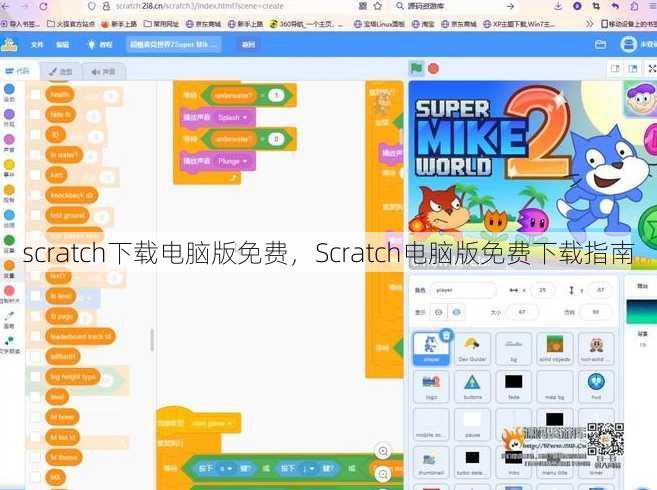657x490 pixels.
Task: Click the 'leaderboard track id' variable block
Action: tap(80, 336)
